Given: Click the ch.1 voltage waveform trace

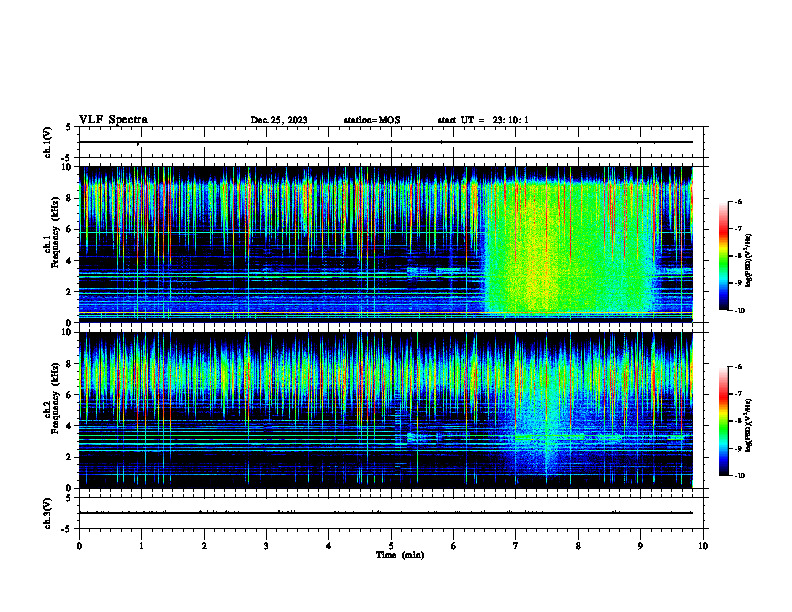Looking at the screenshot, I should [386, 142].
